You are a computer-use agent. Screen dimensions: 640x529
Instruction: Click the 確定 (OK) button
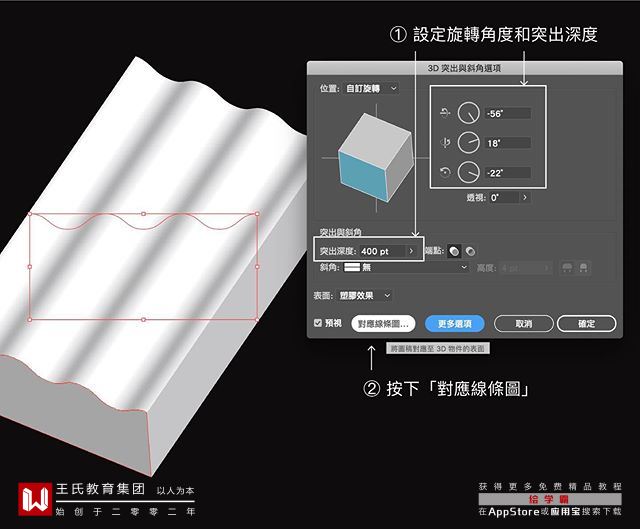tap(587, 324)
